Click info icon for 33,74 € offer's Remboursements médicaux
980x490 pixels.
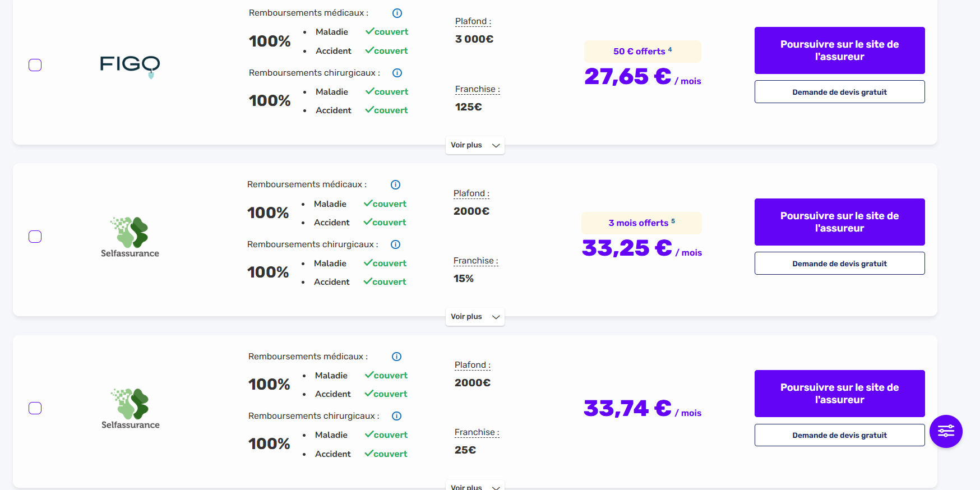pos(396,357)
